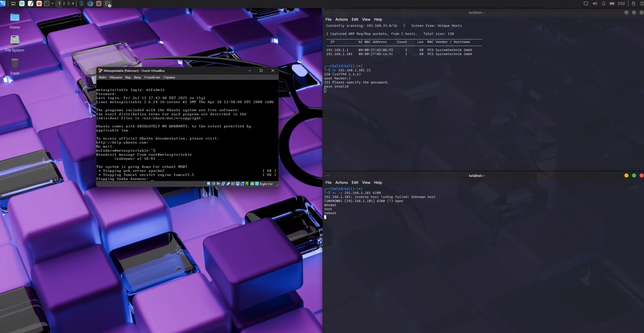Open View menu in lower terminal
Image resolution: width=644 pixels, height=333 pixels.
(366, 182)
